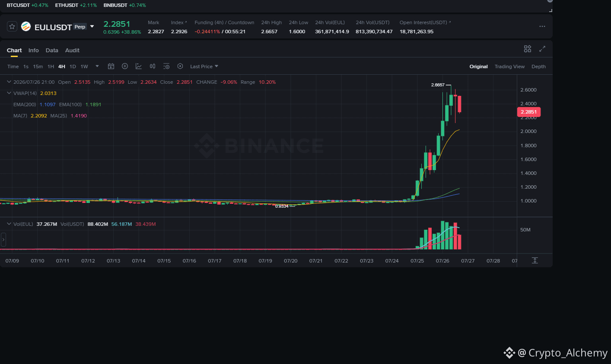This screenshot has width=611, height=364.
Task: Select the 4H interval
Action: 62,66
